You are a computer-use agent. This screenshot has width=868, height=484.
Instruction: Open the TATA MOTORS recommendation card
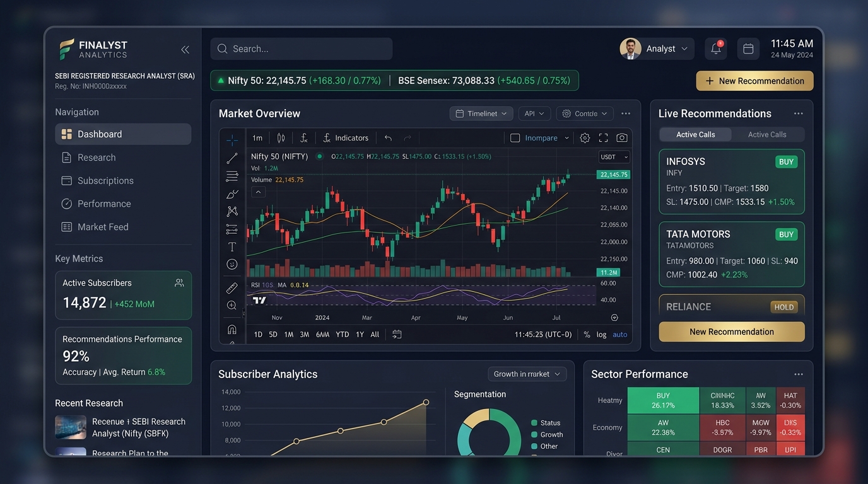coord(732,254)
